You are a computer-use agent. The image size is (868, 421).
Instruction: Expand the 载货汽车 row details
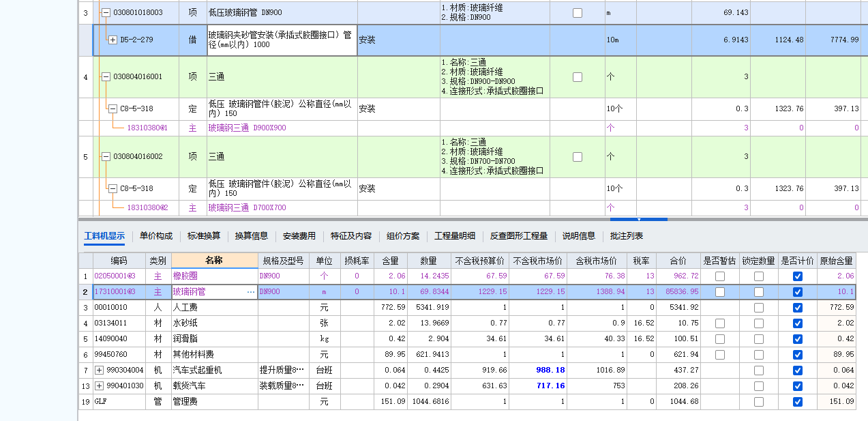(x=101, y=386)
